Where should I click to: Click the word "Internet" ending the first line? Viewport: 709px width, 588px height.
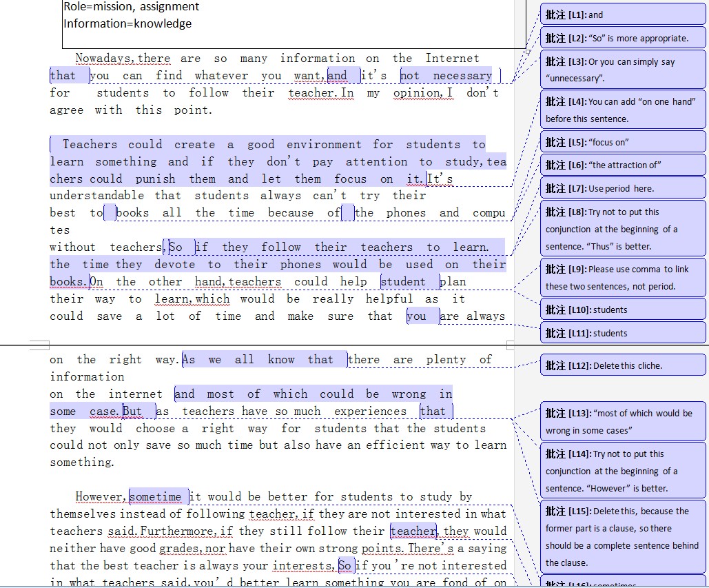(x=452, y=59)
